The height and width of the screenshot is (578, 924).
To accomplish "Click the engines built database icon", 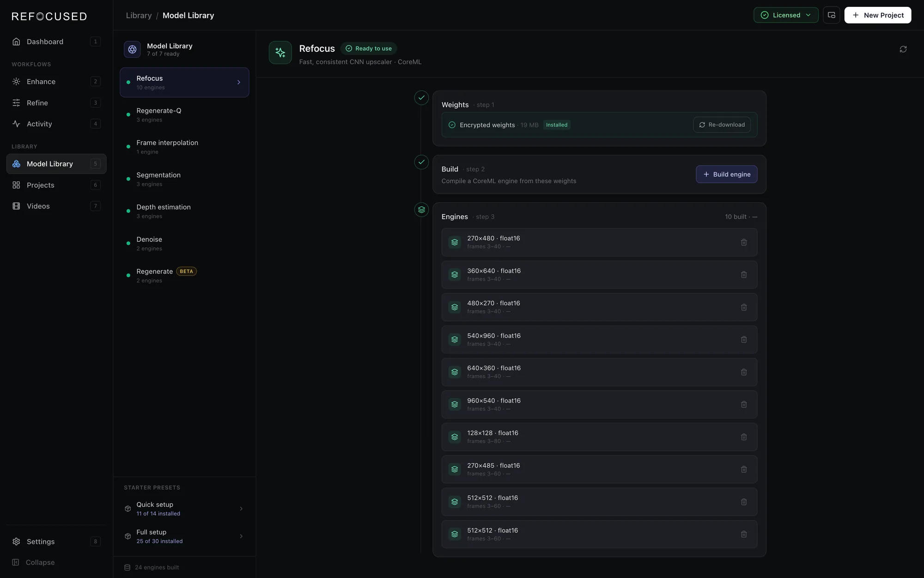I will (128, 567).
